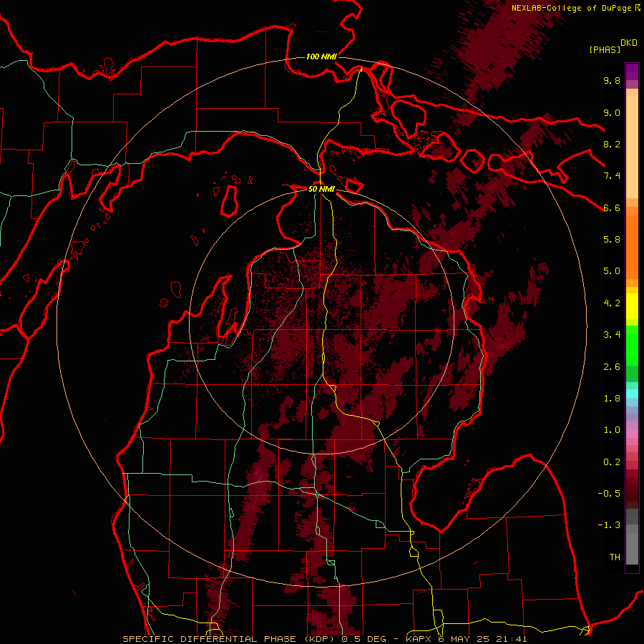Pick the yellow band in the color scale
Screen dimensions: 644x644
[632, 306]
